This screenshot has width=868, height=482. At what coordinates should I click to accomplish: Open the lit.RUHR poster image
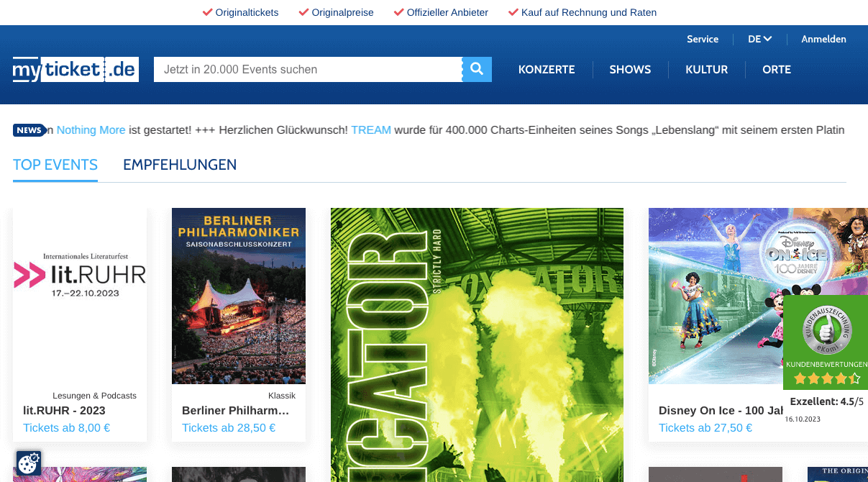point(80,296)
